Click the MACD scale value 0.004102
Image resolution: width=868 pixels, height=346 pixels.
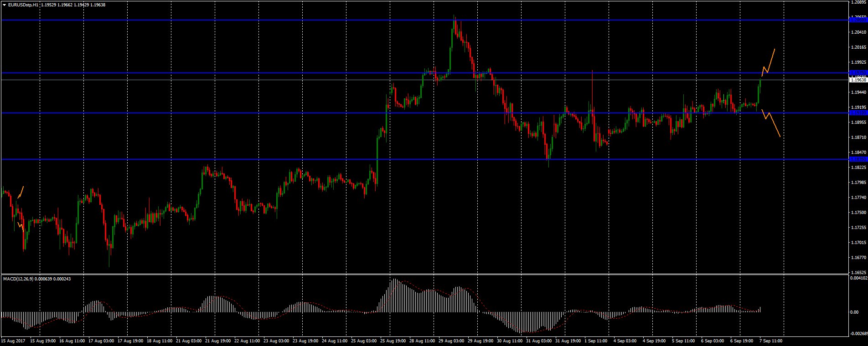coord(858,277)
